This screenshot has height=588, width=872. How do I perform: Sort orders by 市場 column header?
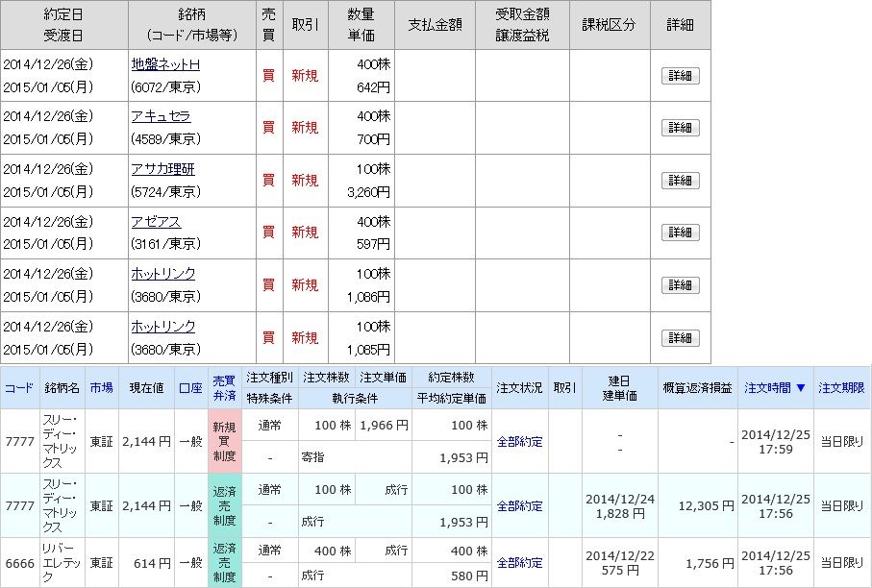101,388
